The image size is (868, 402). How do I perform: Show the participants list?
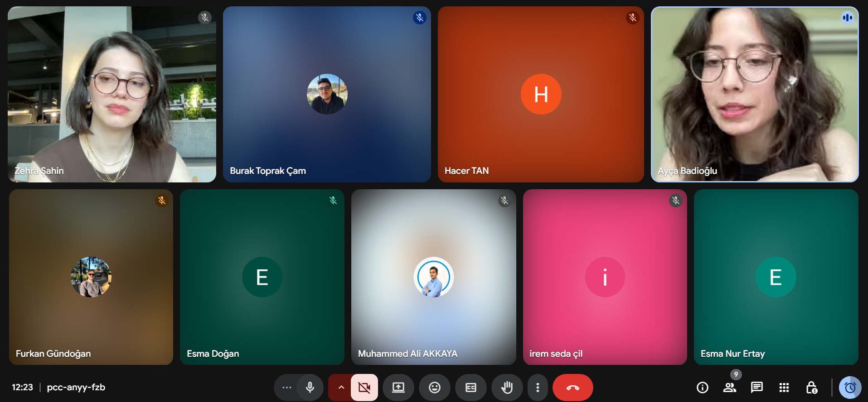(x=729, y=388)
